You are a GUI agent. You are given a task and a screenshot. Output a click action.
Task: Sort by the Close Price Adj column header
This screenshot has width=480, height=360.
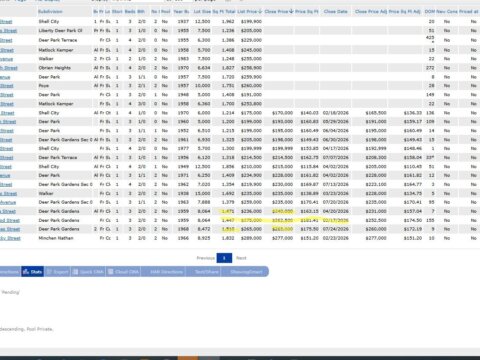pyautogui.click(x=371, y=11)
